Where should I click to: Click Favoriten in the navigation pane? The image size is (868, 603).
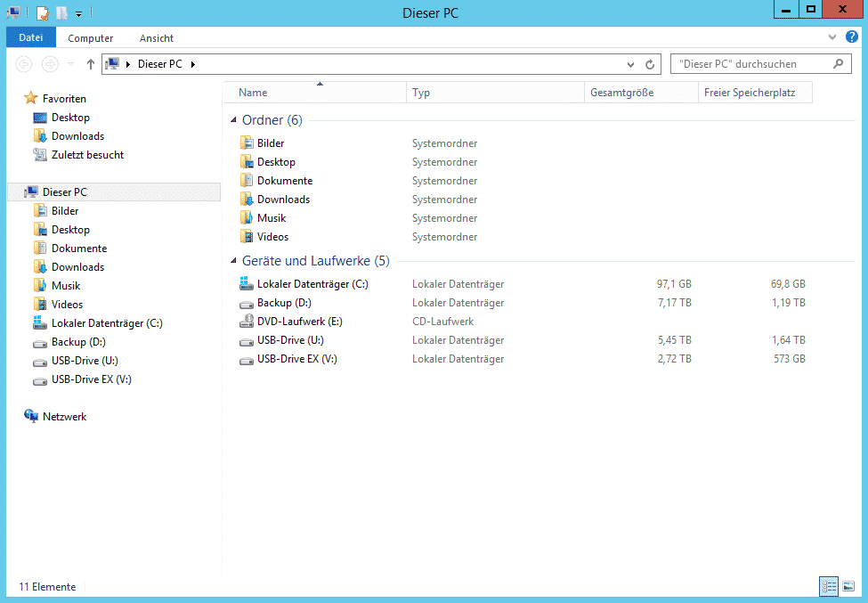pyautogui.click(x=64, y=99)
